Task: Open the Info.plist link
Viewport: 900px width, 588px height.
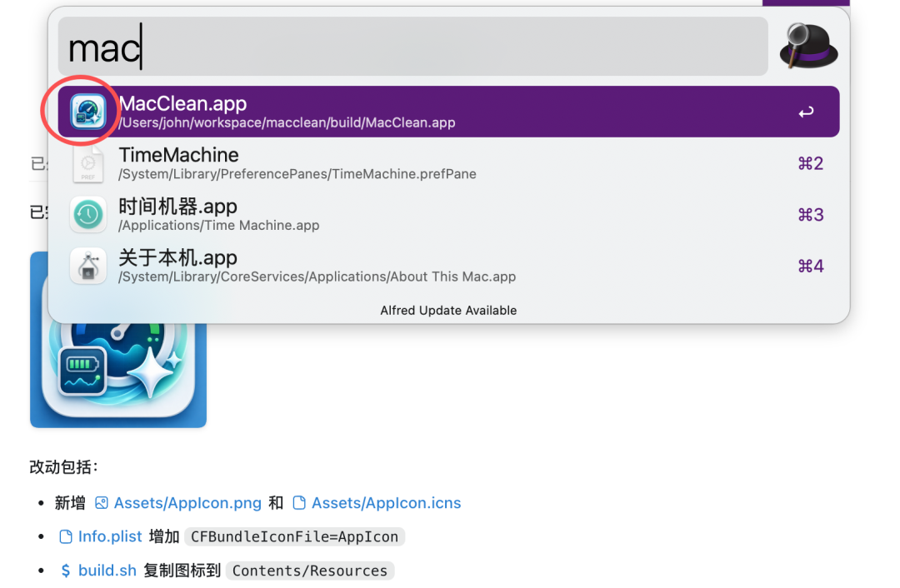Action: [110, 536]
